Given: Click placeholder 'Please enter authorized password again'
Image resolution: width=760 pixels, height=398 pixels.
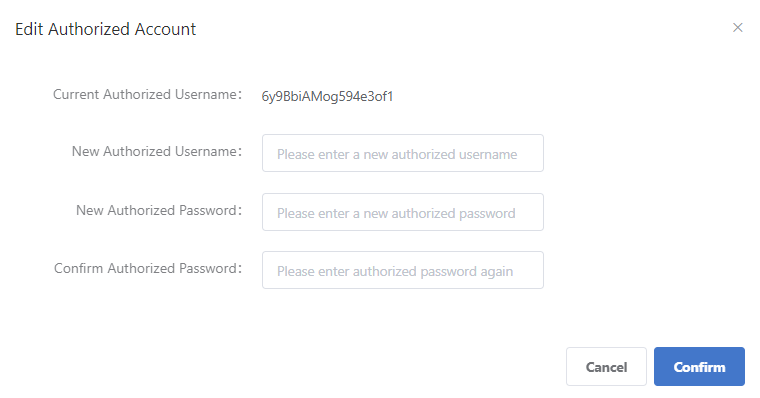Looking at the screenshot, I should click(x=395, y=271).
